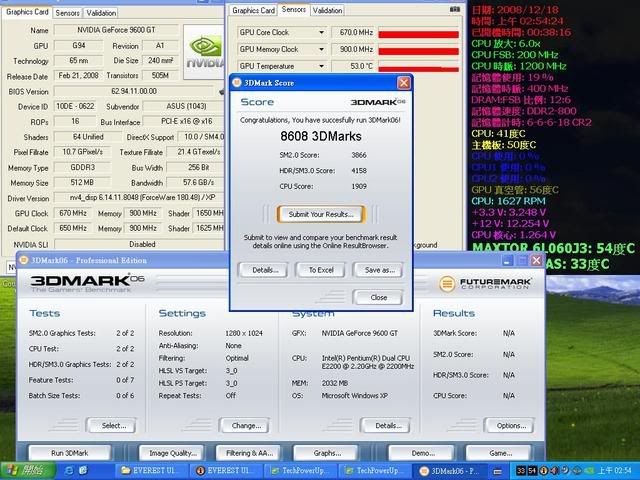Image resolution: width=640 pixels, height=480 pixels.
Task: Click GPU Core Clock red graph bar
Action: [x=418, y=34]
